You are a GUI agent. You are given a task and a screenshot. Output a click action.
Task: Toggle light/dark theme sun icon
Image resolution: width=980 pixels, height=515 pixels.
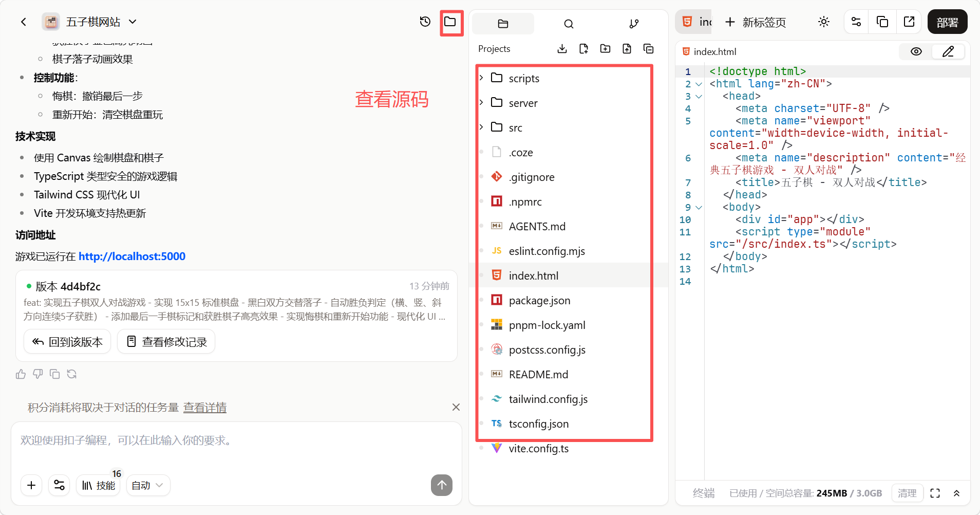pos(824,22)
